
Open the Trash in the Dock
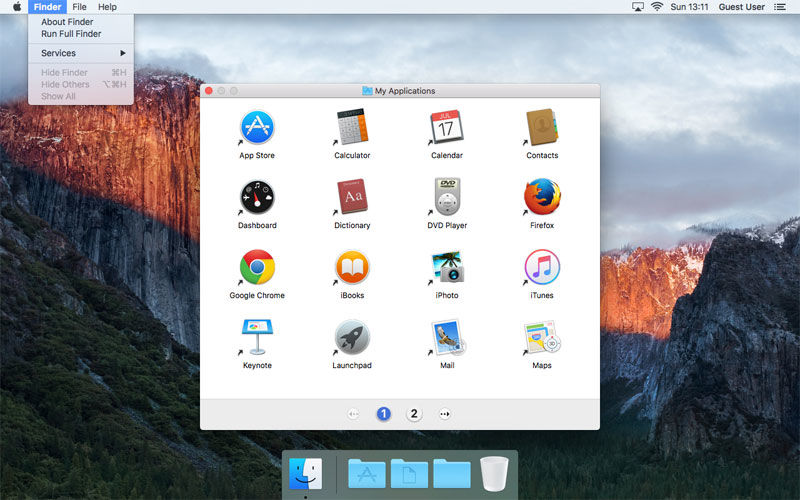(494, 474)
